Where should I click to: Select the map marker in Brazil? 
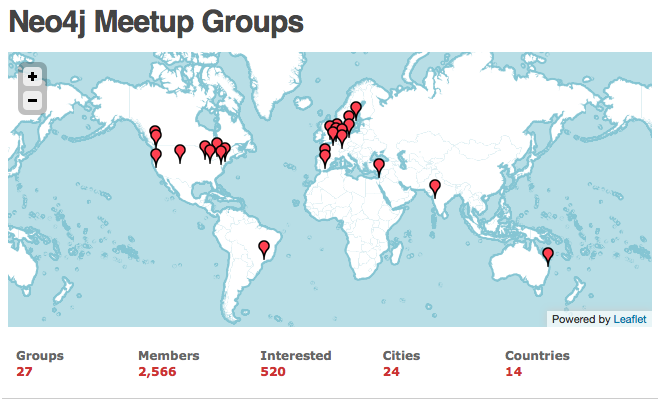tap(264, 250)
